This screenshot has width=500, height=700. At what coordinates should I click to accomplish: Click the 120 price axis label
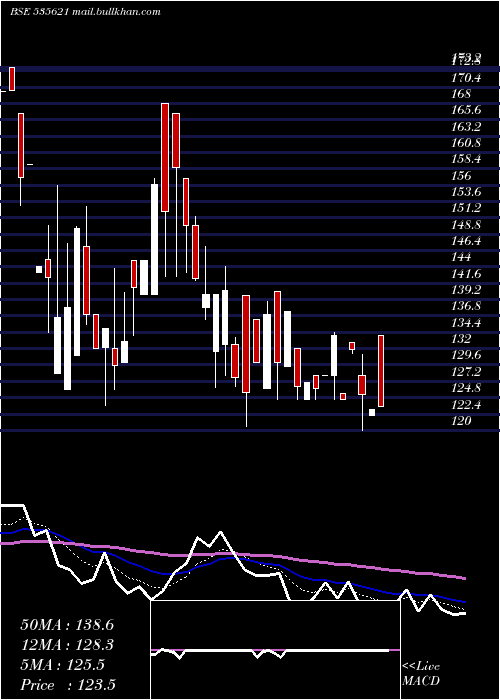(x=461, y=421)
